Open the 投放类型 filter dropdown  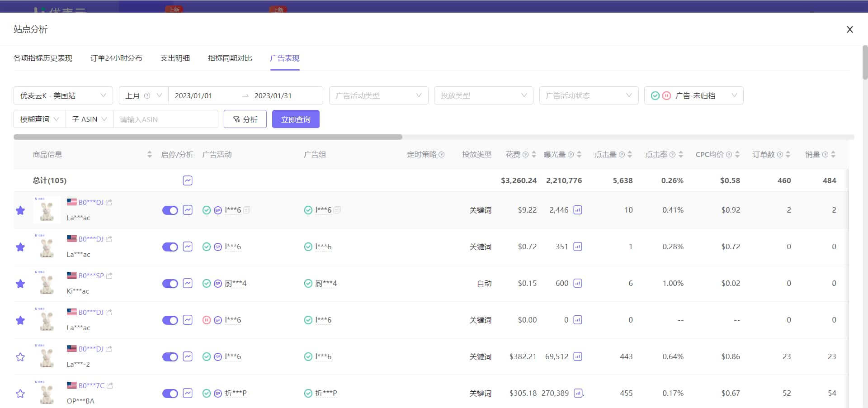(484, 95)
